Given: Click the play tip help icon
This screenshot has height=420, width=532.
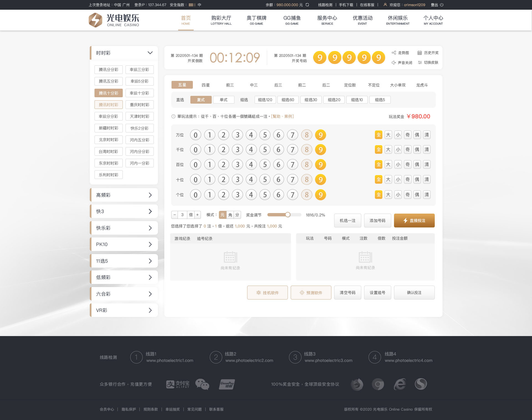Looking at the screenshot, I should 173,116.
